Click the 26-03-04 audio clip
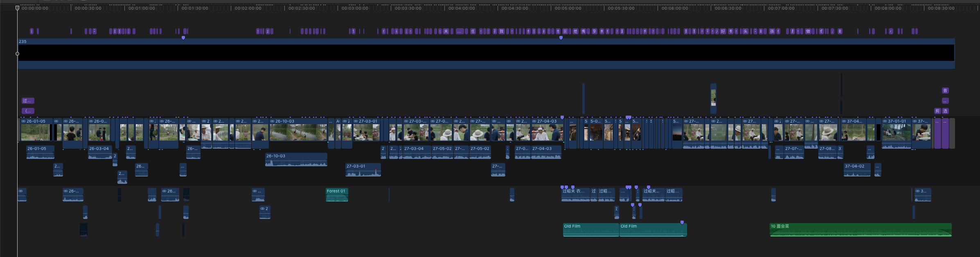 point(100,152)
